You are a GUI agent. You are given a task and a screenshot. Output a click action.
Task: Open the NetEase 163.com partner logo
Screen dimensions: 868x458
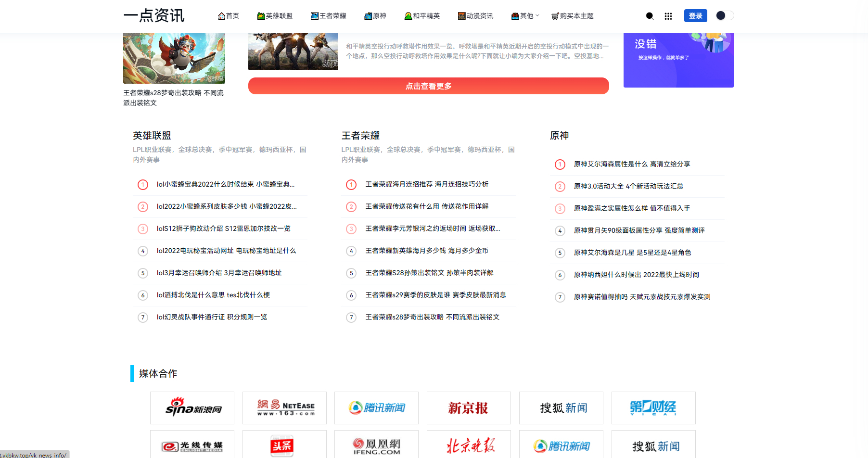tap(284, 407)
